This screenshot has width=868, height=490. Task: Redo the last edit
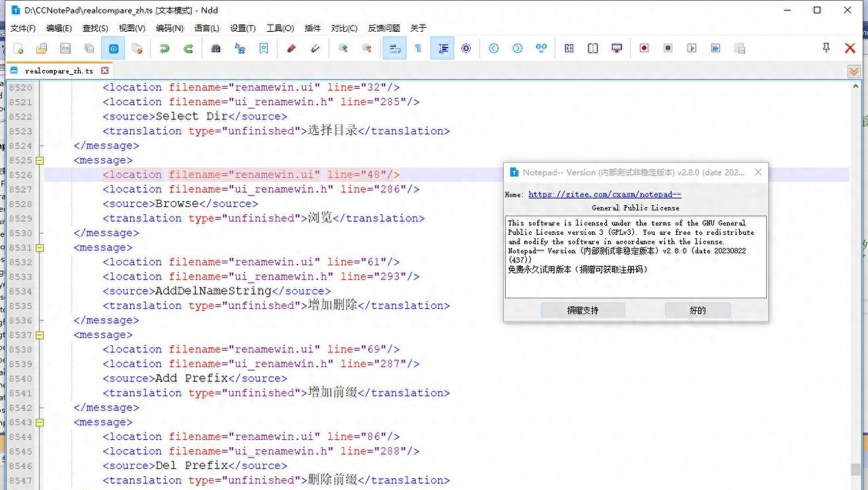[189, 48]
